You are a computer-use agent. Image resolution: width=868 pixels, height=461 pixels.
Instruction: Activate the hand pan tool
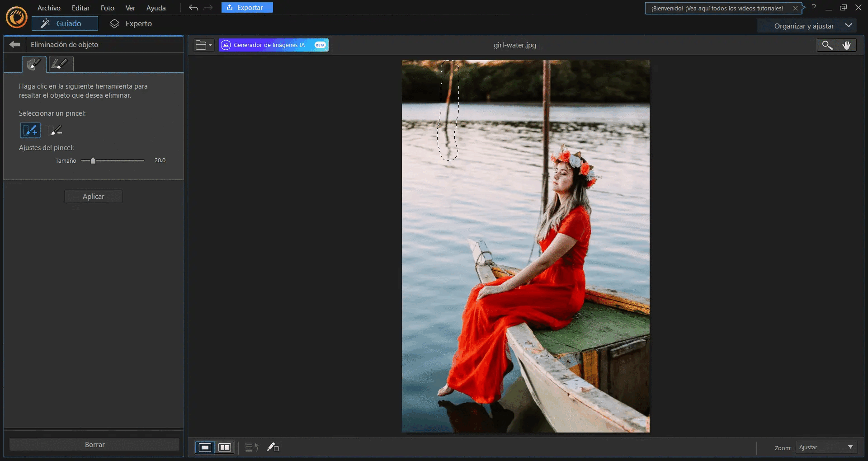click(x=846, y=45)
